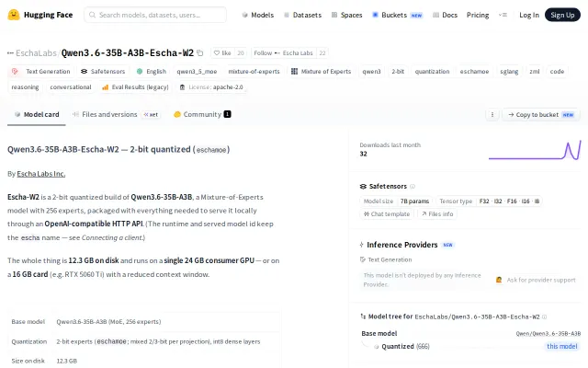Select the 2-bit tag

pos(398,72)
